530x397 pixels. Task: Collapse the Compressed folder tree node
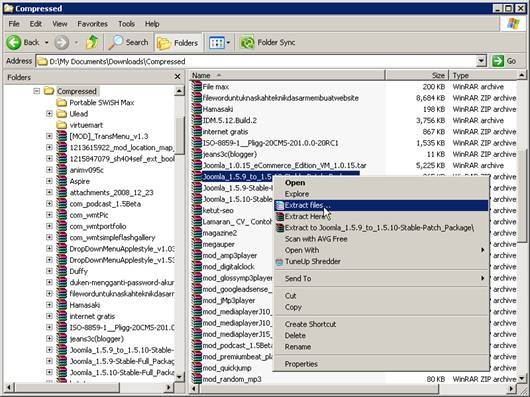[x=37, y=91]
